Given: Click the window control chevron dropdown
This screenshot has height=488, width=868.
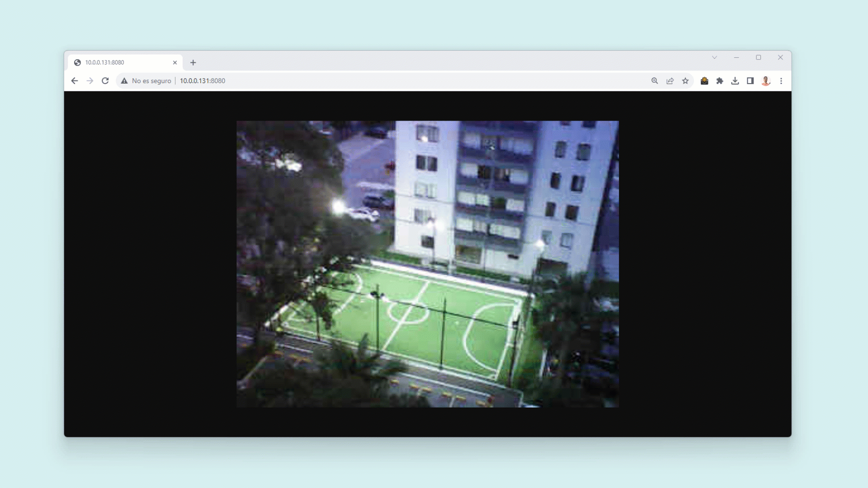Looking at the screenshot, I should coord(714,57).
